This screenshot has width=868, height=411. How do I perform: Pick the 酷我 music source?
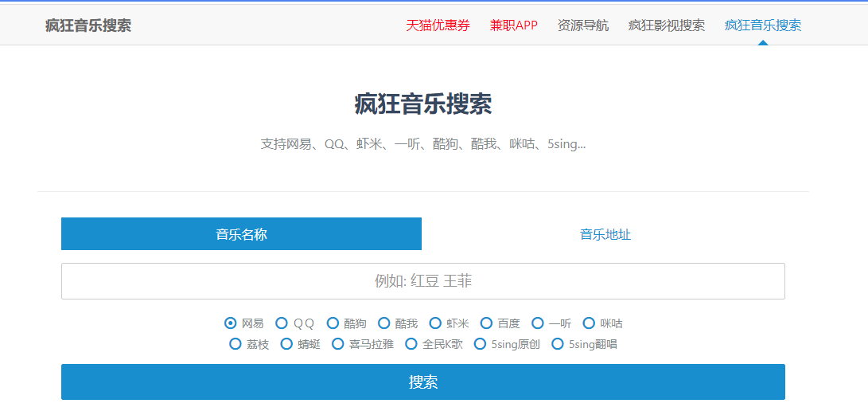(384, 323)
